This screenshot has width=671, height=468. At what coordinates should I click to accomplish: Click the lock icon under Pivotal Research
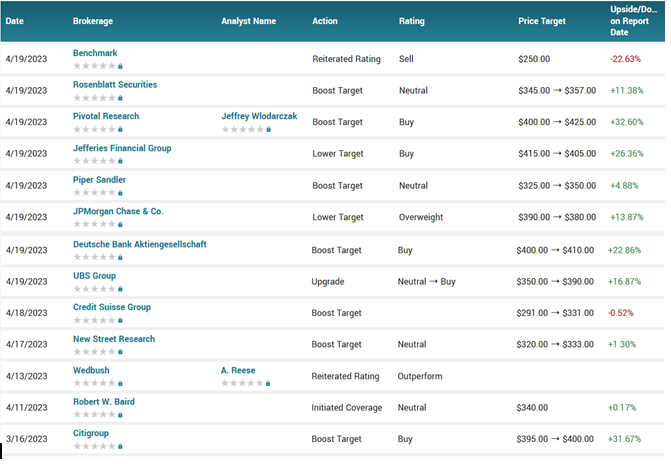click(120, 129)
